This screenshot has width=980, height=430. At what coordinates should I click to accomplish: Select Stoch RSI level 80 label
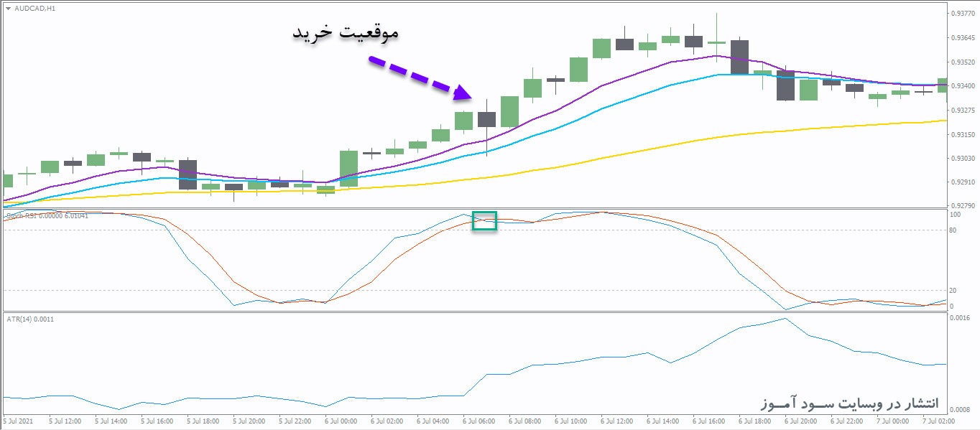tap(953, 230)
